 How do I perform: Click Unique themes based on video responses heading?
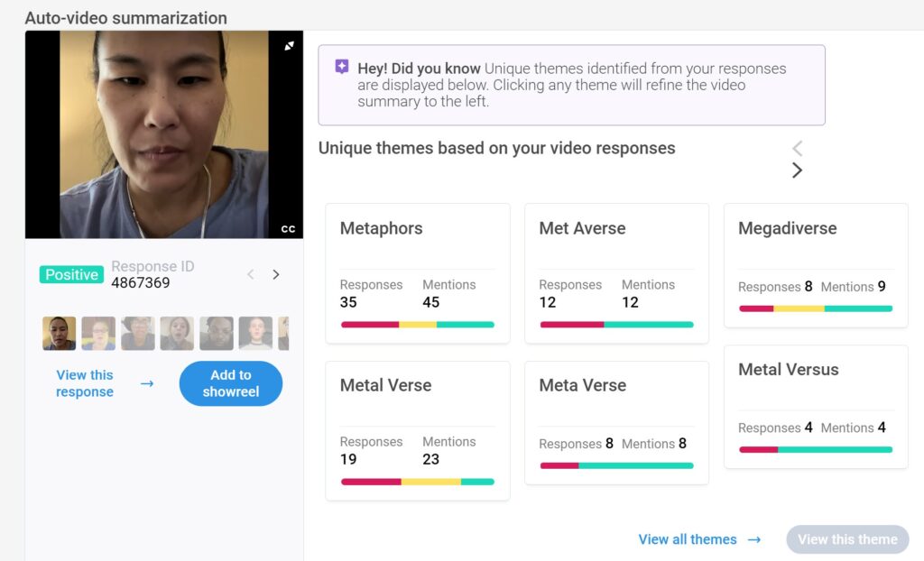point(497,148)
